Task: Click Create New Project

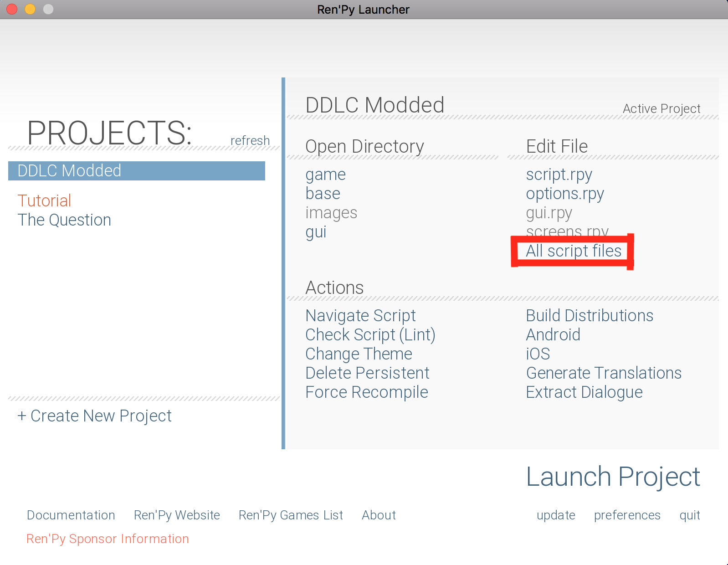Action: click(x=94, y=416)
